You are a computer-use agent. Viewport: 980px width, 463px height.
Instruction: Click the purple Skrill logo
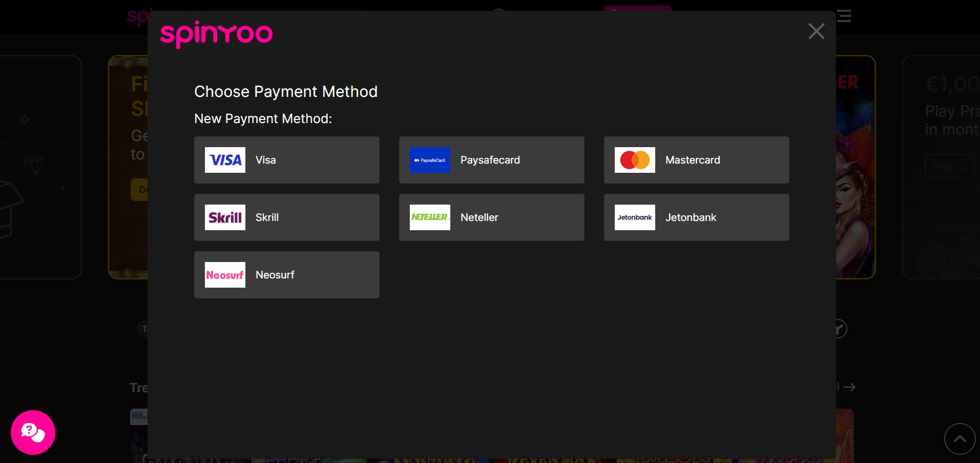click(x=225, y=217)
